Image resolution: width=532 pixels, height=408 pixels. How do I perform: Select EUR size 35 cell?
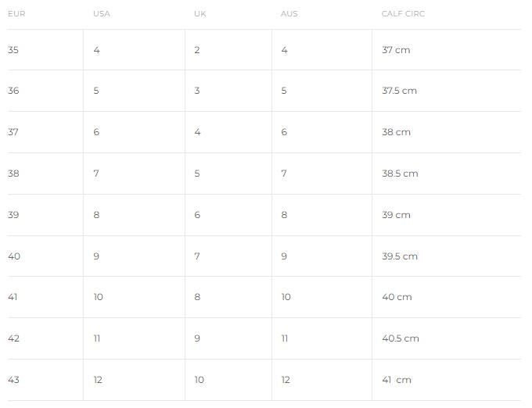click(x=13, y=50)
